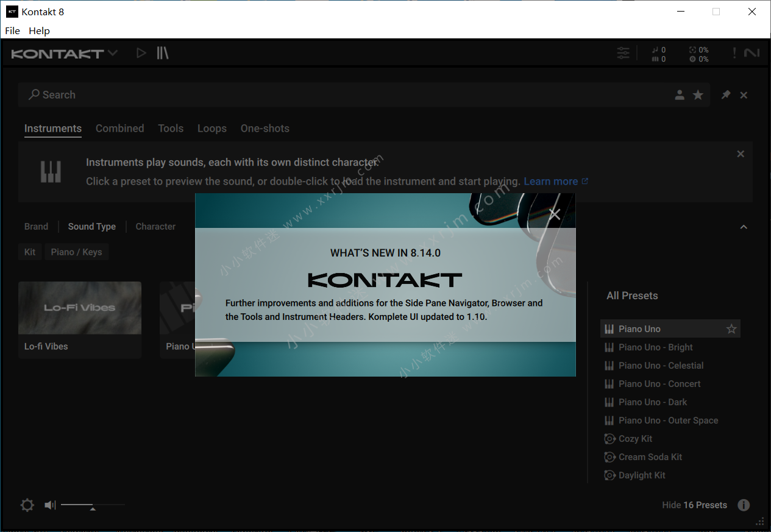Follow the Learn more link
Viewport: 771px width, 532px height.
pos(556,182)
